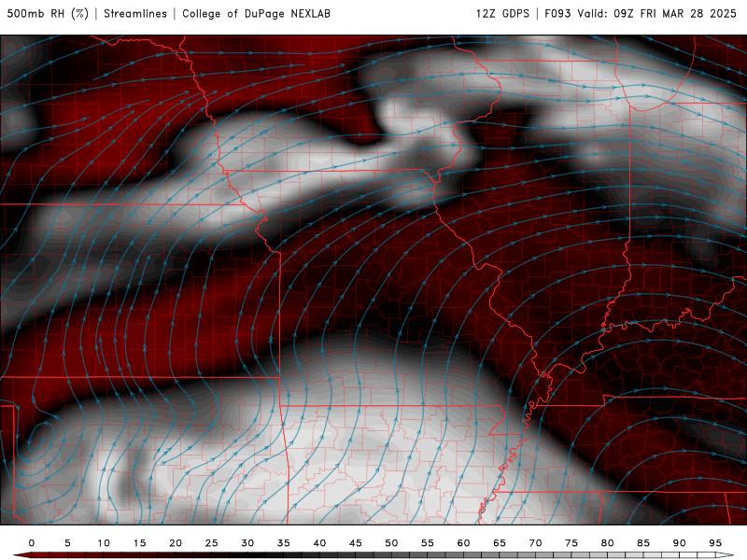747x560 pixels.
Task: Click the "70" color scale label
Action: pyautogui.click(x=535, y=543)
